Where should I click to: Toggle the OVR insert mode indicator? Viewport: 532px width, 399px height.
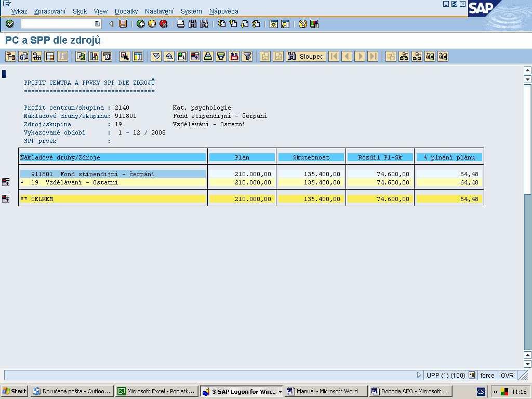[507, 375]
